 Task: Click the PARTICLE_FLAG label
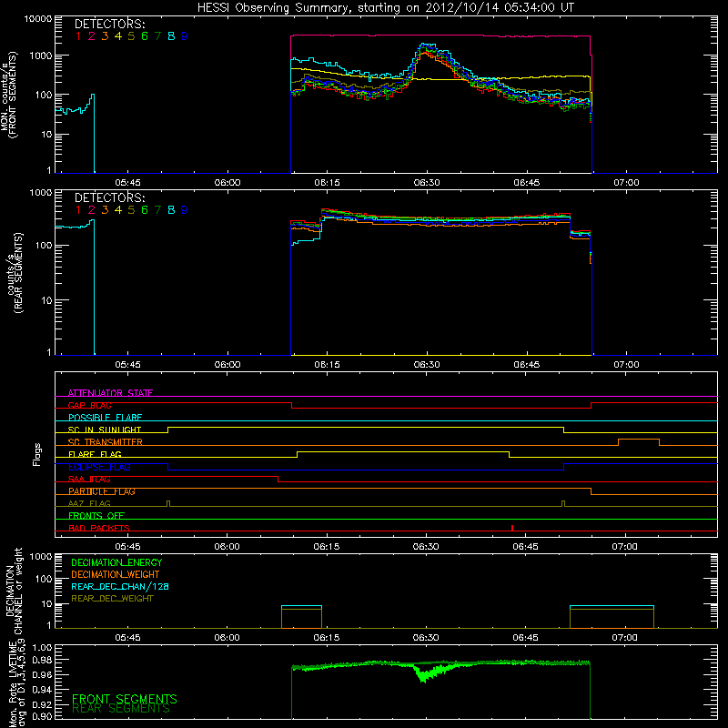pos(102,491)
